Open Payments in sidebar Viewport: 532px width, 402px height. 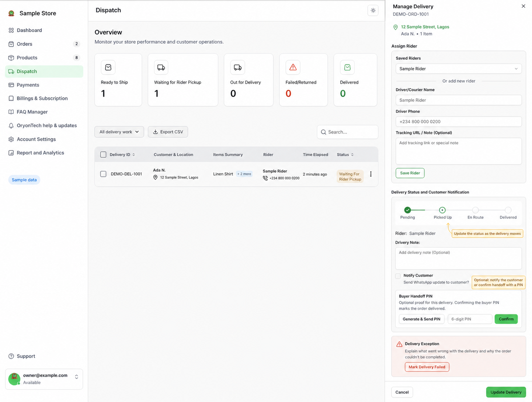[44, 85]
